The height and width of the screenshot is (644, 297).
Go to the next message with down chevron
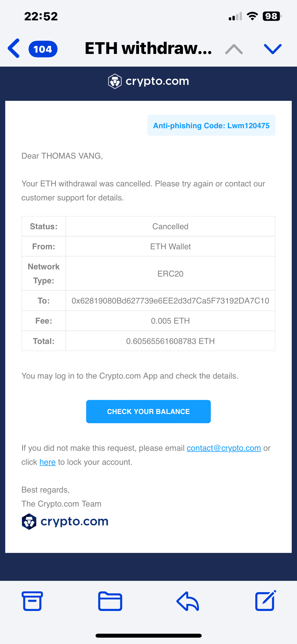273,49
